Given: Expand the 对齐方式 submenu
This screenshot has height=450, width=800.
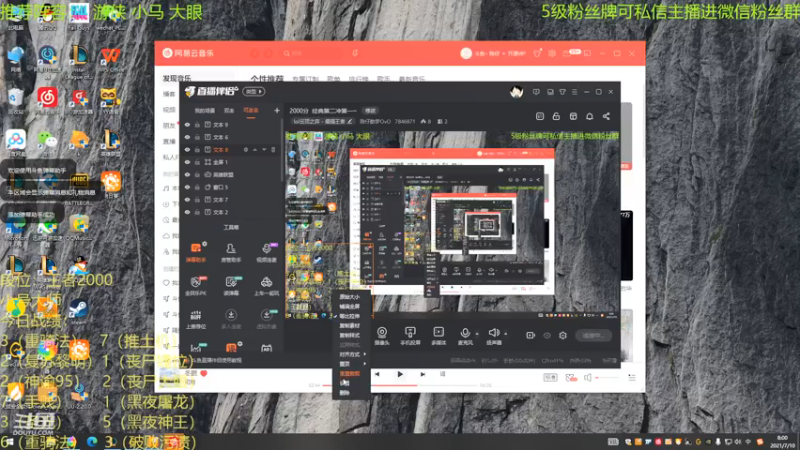Looking at the screenshot, I should (351, 354).
